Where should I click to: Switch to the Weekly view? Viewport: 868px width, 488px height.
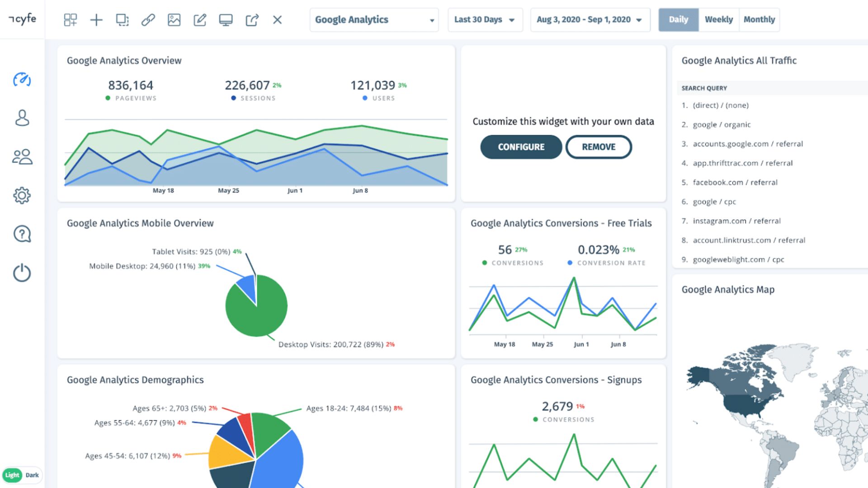pyautogui.click(x=719, y=19)
